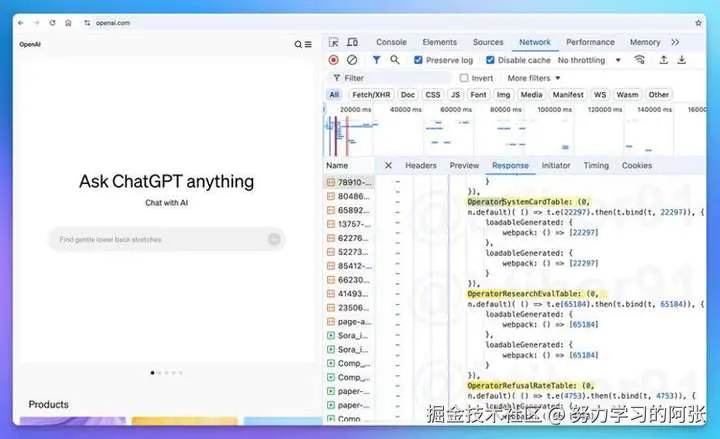
Task: Switch to the Console tab
Action: pyautogui.click(x=391, y=42)
